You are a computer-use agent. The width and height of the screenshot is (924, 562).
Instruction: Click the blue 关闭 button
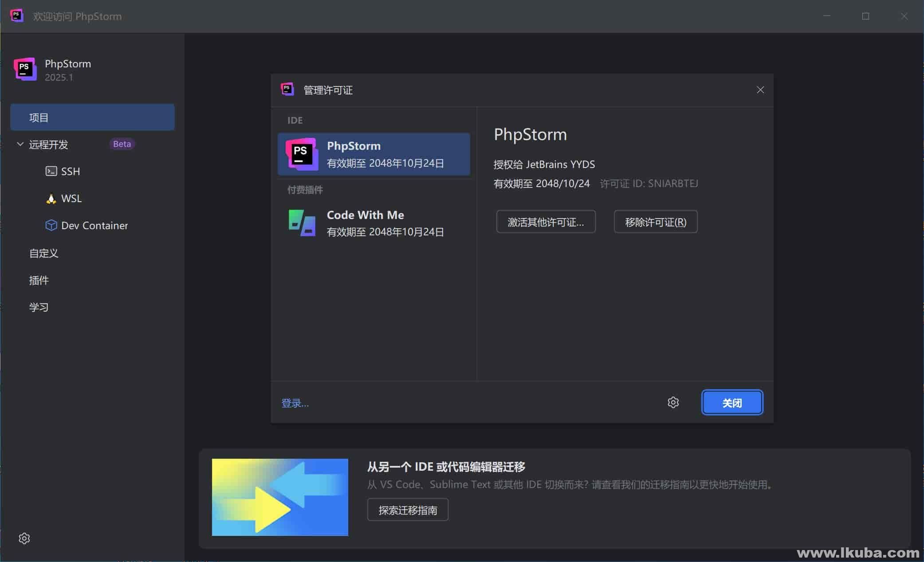coord(732,402)
